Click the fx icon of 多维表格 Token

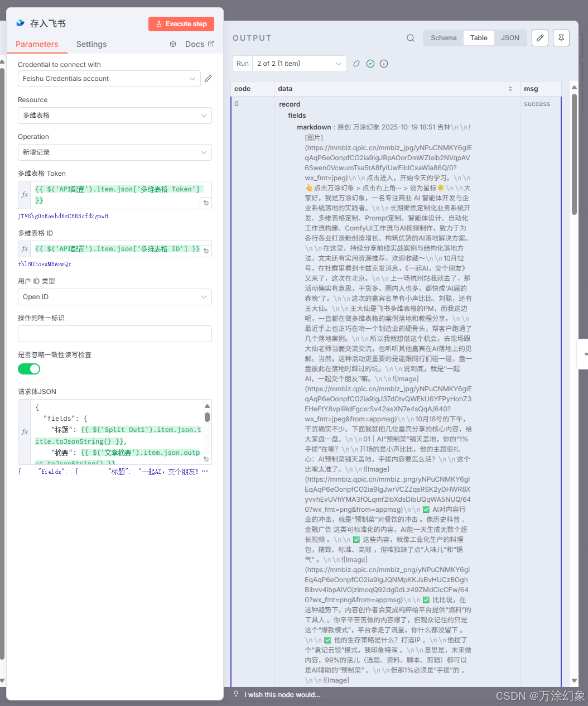(x=25, y=195)
